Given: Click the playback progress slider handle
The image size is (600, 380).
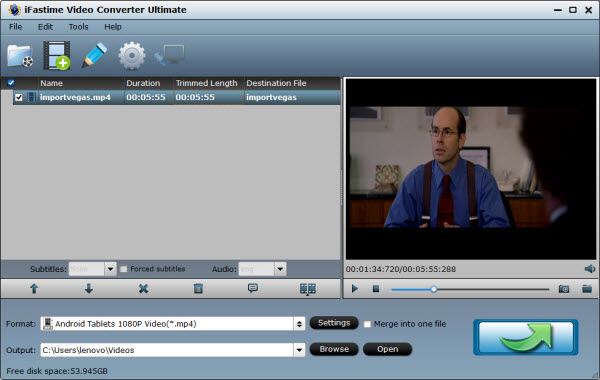Looking at the screenshot, I should click(x=434, y=289).
